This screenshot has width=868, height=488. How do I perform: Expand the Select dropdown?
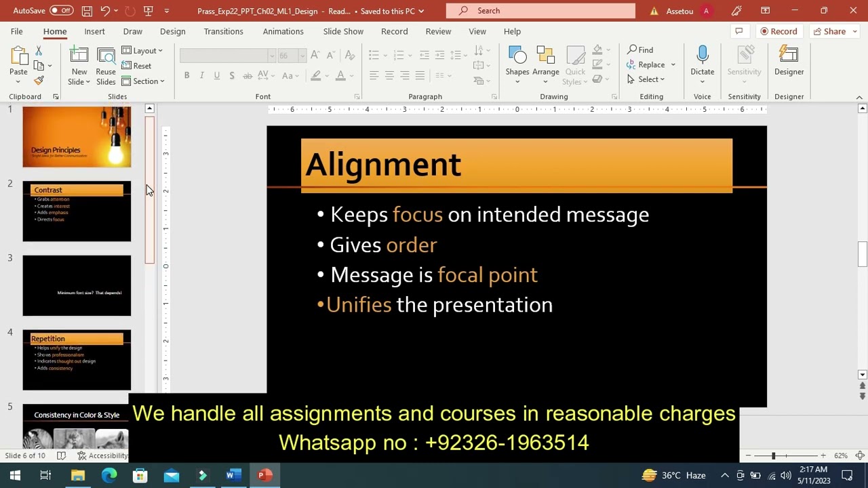click(646, 79)
